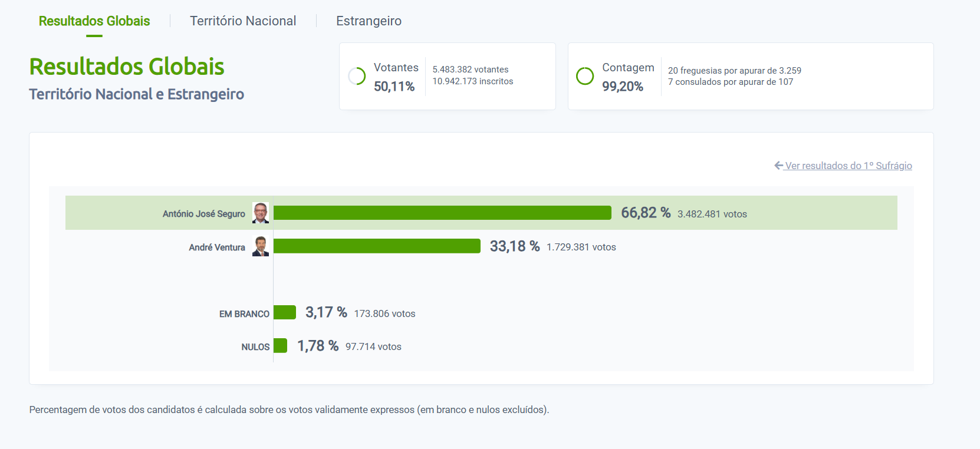Image resolution: width=980 pixels, height=449 pixels.
Task: Click the Votantes turnout circle icon
Action: [357, 76]
